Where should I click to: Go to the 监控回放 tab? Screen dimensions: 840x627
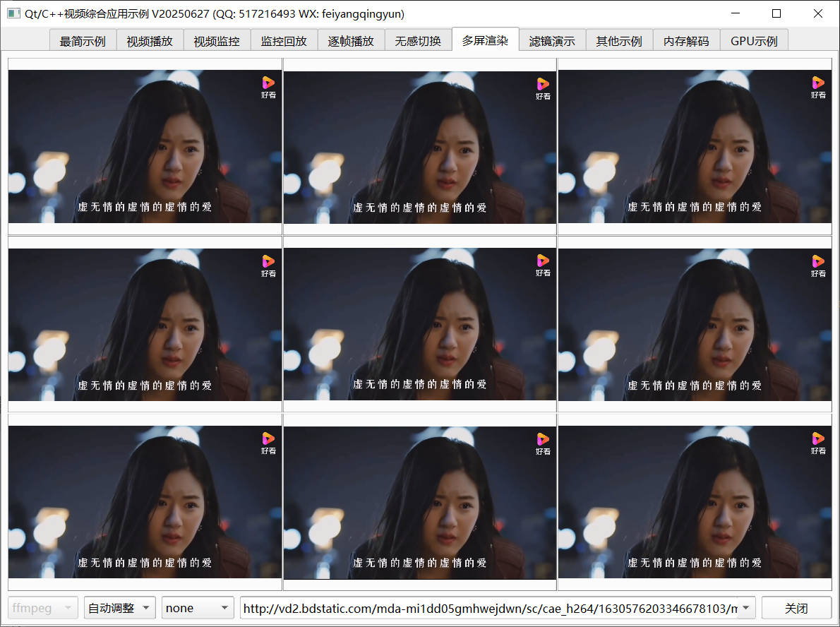click(x=284, y=41)
